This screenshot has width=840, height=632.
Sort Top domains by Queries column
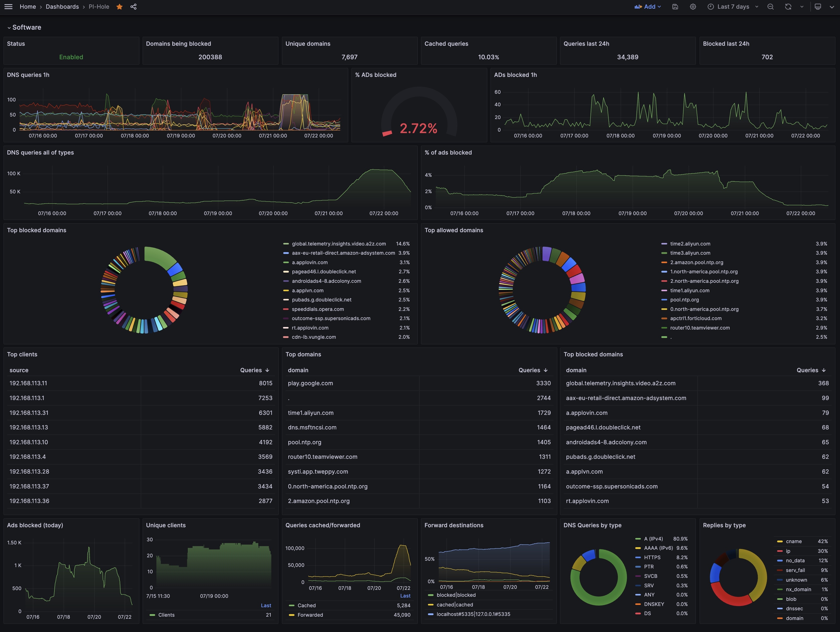[x=533, y=370]
